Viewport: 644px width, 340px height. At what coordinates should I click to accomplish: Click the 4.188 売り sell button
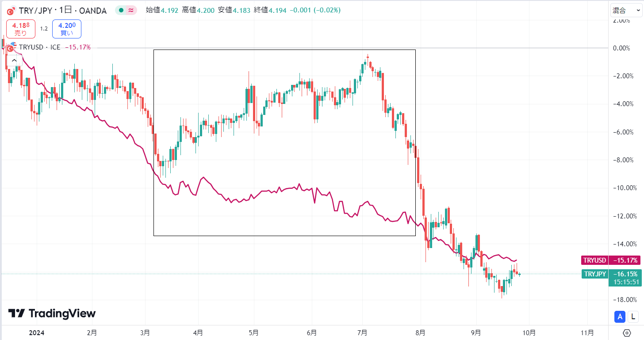[21, 29]
